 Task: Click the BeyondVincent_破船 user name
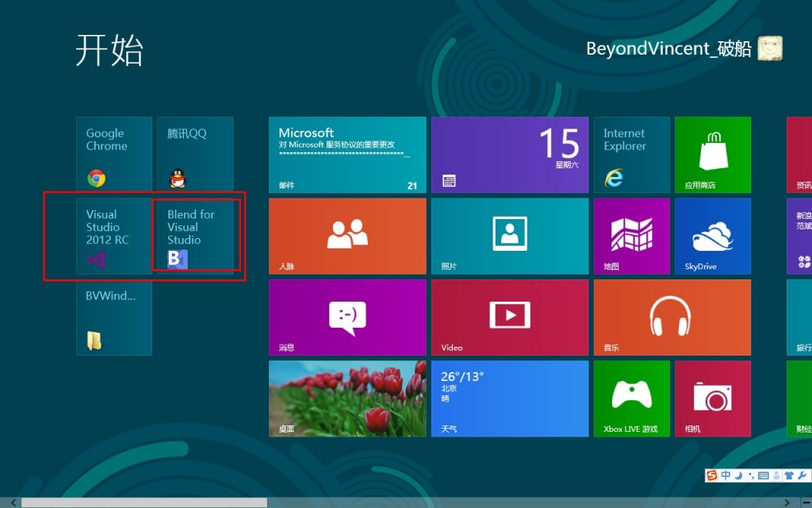(668, 48)
